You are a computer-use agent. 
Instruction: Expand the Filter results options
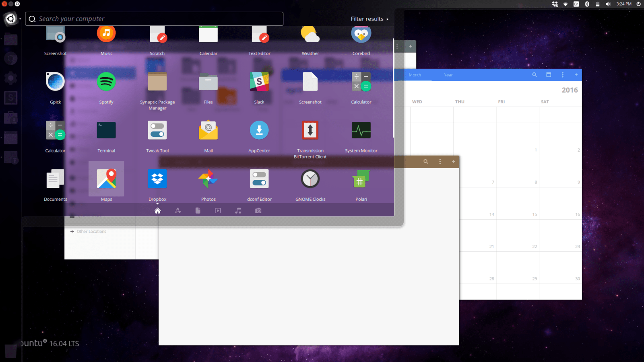(x=369, y=19)
